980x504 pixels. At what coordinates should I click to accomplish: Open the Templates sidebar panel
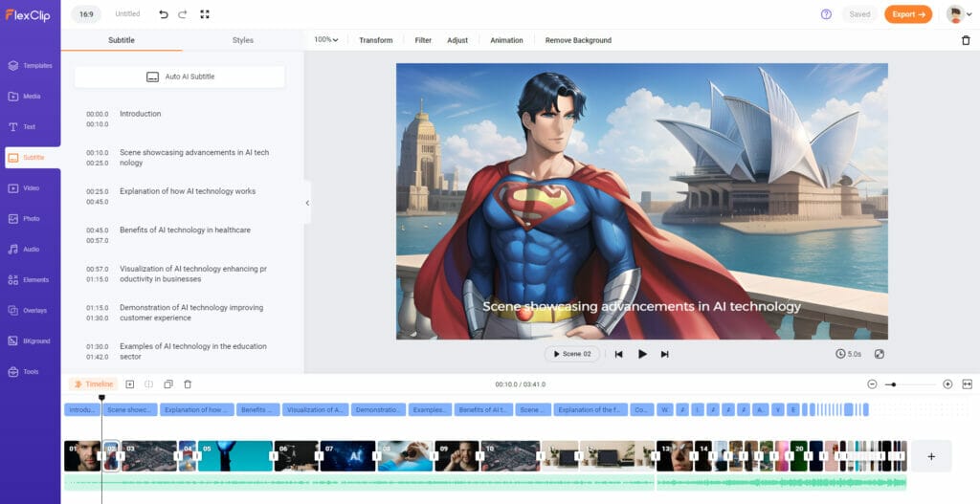30,66
